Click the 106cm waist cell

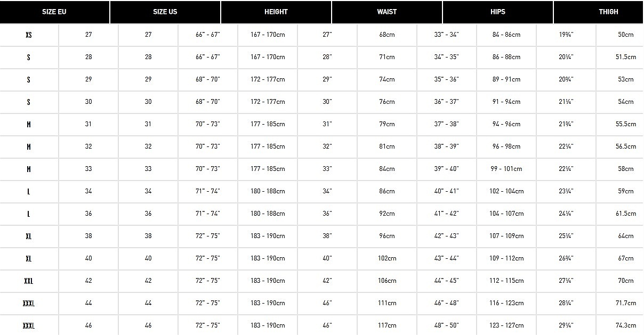(x=387, y=281)
